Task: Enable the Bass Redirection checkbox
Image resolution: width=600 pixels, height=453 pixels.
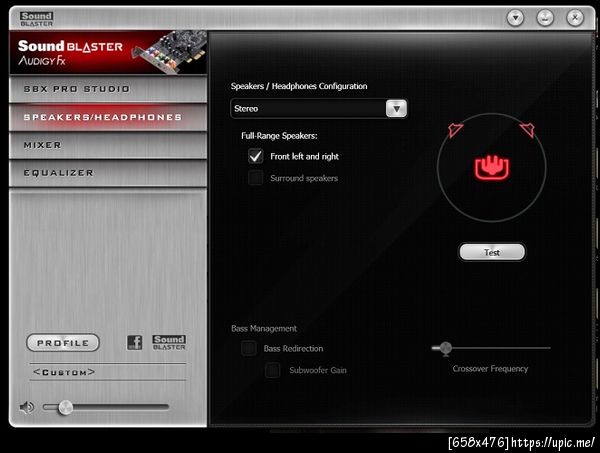Action: pos(249,349)
